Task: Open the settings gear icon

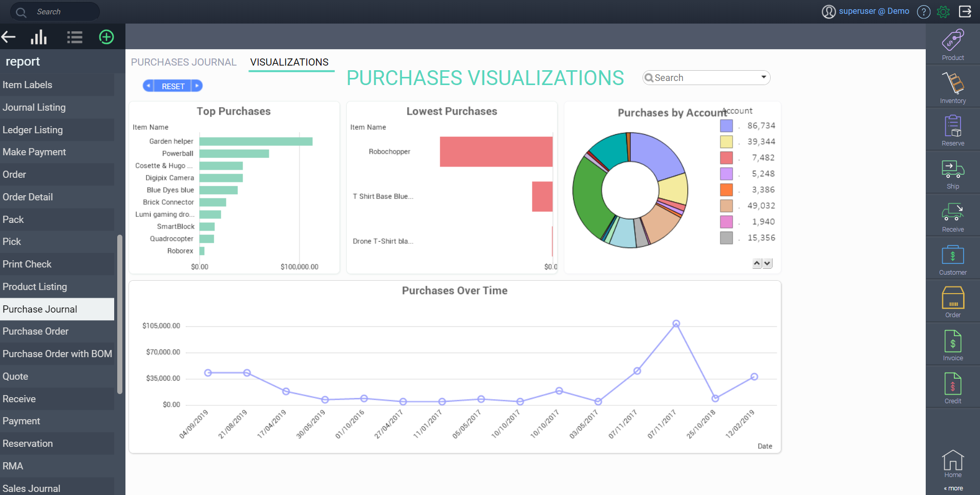Action: 943,11
